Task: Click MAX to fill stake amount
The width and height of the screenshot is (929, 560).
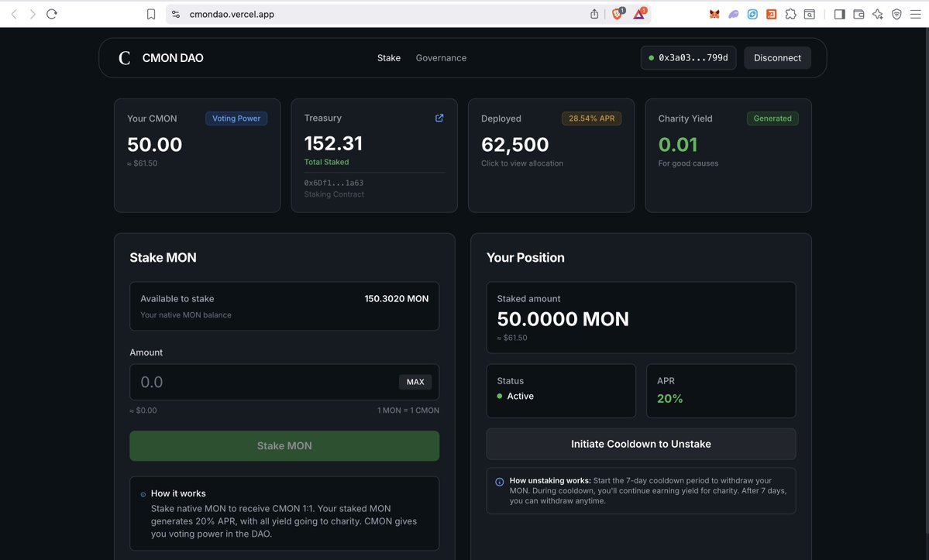Action: (x=415, y=382)
